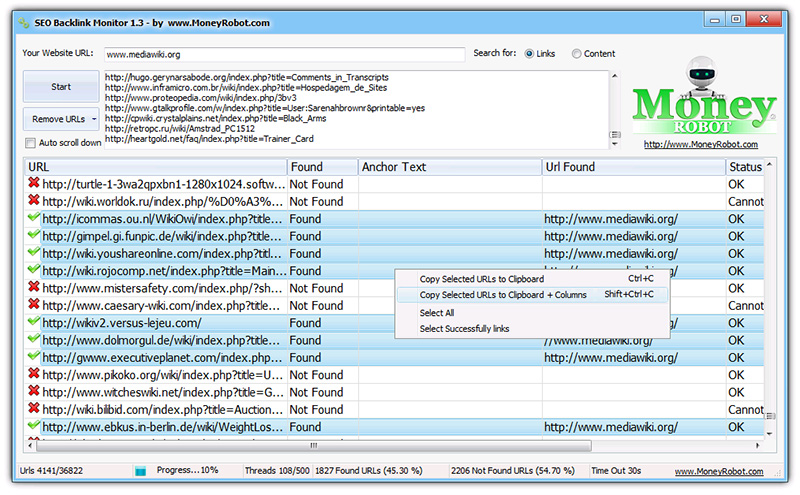This screenshot has width=800, height=495.
Task: Click the Anchor Text column header
Action: pos(450,167)
